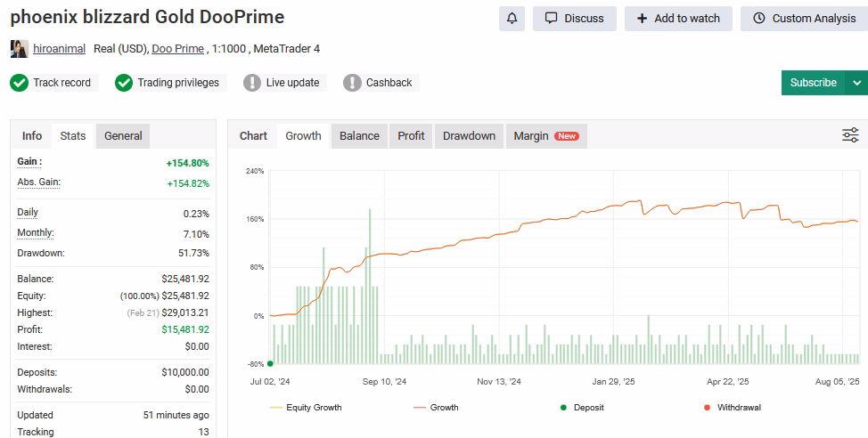This screenshot has width=868, height=438.
Task: Click Live update warning icon
Action: coord(252,83)
